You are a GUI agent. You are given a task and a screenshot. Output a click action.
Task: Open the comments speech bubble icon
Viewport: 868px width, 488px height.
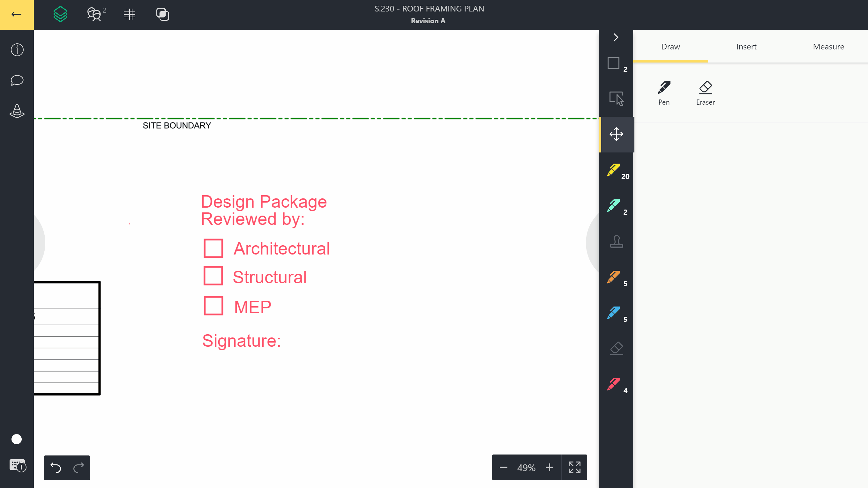pyautogui.click(x=17, y=80)
